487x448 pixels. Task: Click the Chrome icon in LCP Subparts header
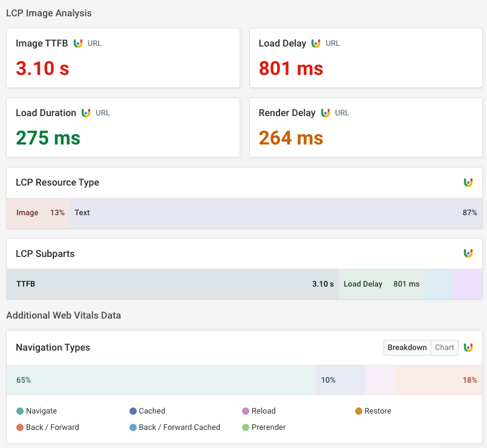(468, 253)
